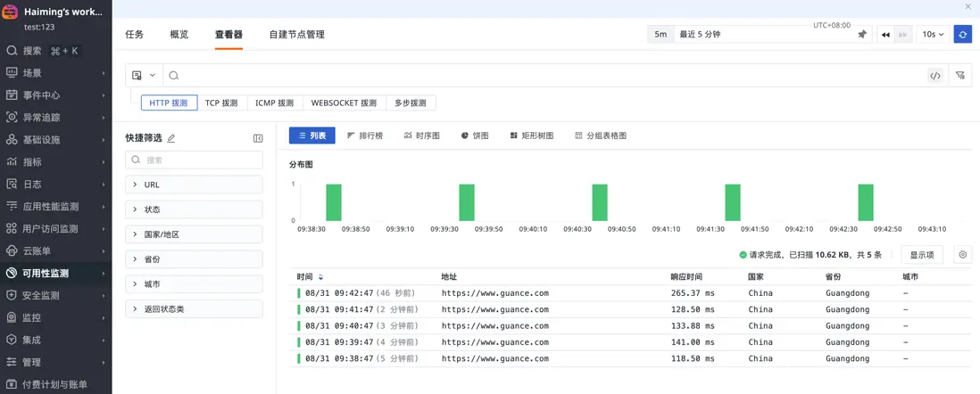
Task: Switch to the TCP 拨测 type
Action: [221, 103]
